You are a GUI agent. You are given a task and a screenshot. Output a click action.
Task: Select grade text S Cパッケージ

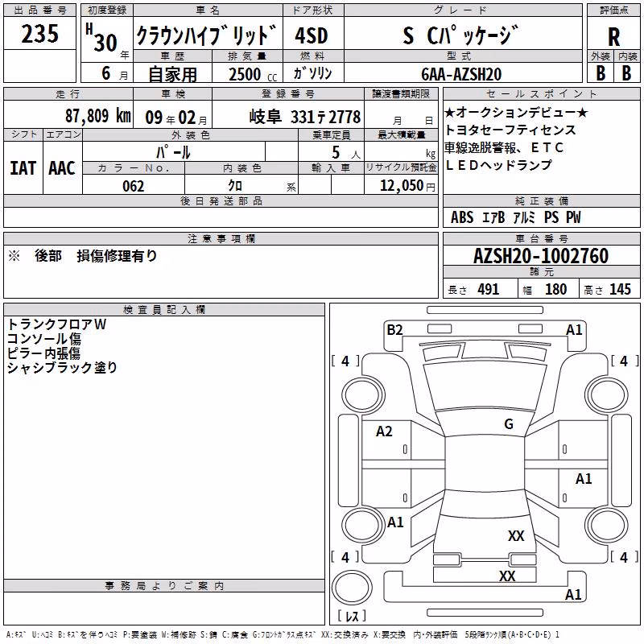pyautogui.click(x=460, y=35)
